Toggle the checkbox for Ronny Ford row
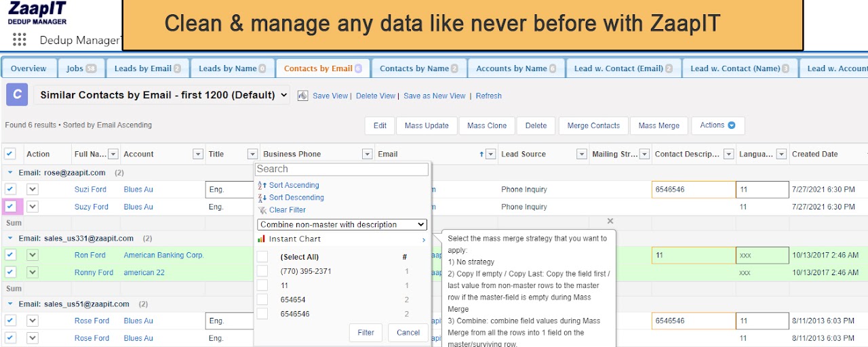The width and height of the screenshot is (868, 347). 10,272
